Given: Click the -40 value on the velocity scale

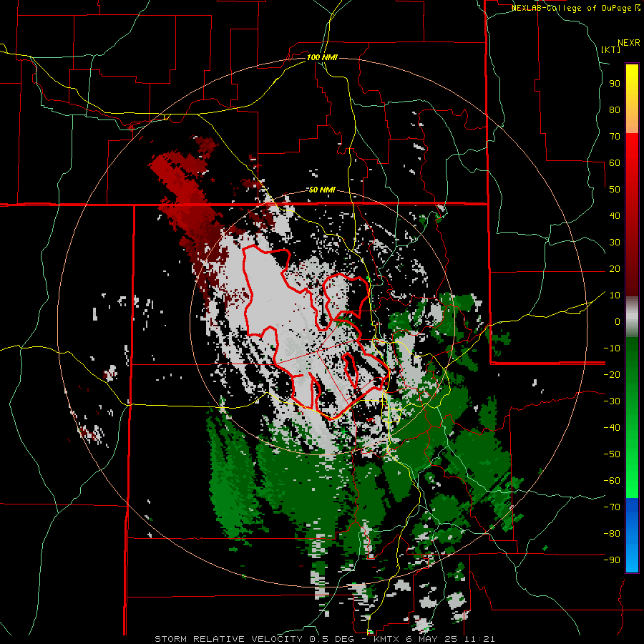Looking at the screenshot, I should (x=612, y=428).
